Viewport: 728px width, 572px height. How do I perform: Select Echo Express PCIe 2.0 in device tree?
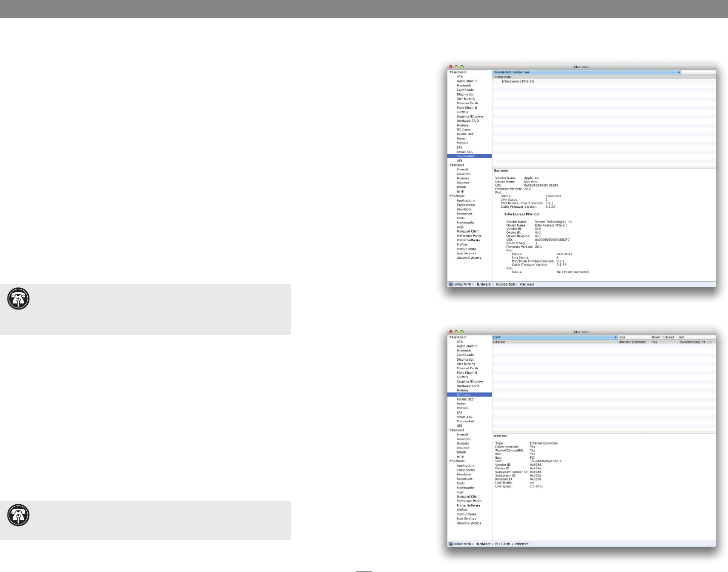pyautogui.click(x=518, y=81)
